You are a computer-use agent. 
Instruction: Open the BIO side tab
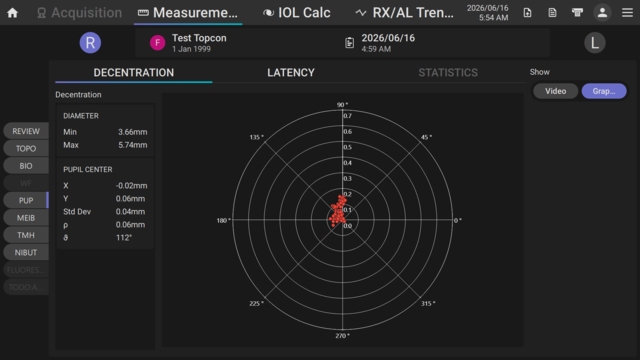coord(26,166)
